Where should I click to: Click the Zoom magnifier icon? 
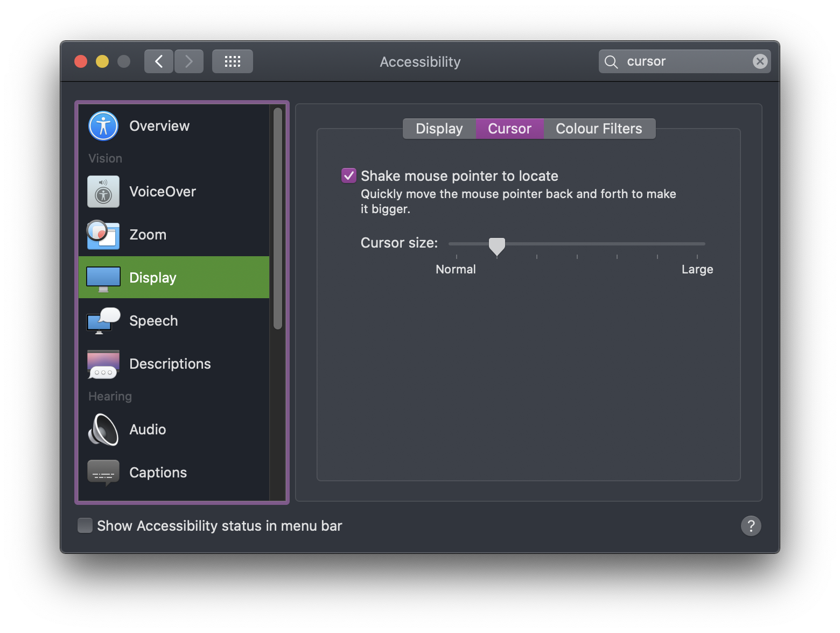pyautogui.click(x=103, y=235)
